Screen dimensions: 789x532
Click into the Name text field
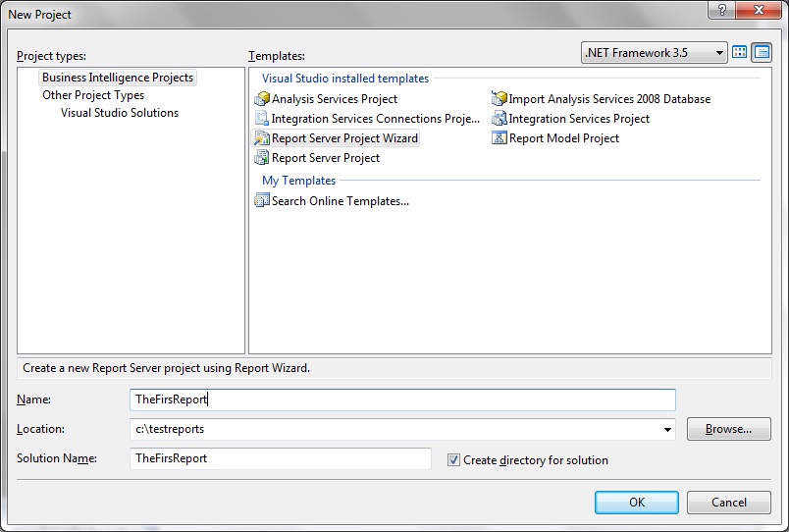[402, 399]
